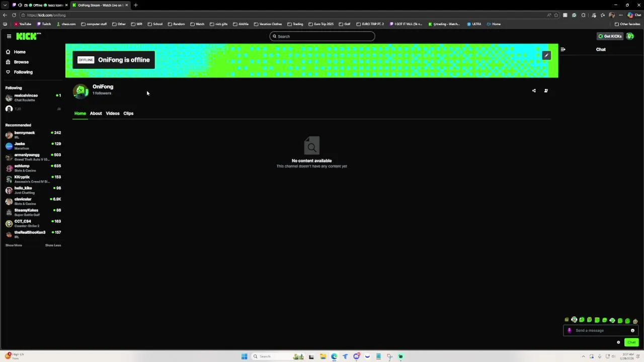This screenshot has height=362, width=644.
Task: Open CCT_CS4 recommended channel
Action: pos(33,223)
